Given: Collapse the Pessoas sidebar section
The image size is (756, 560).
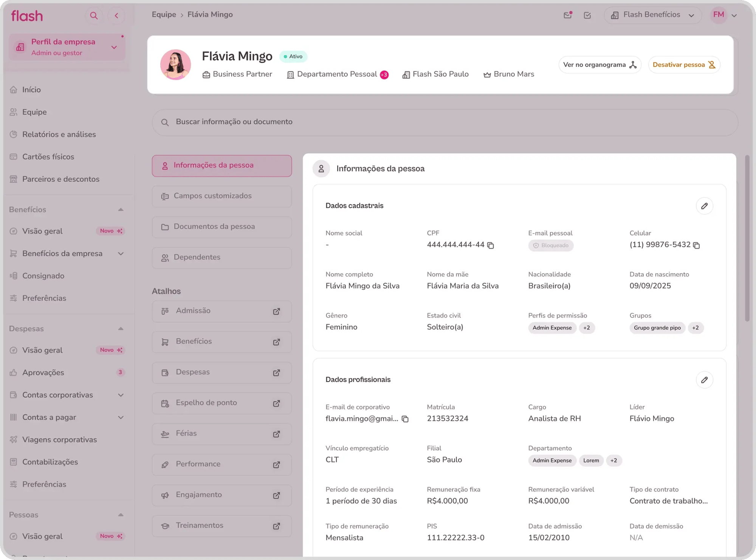Looking at the screenshot, I should (x=121, y=515).
